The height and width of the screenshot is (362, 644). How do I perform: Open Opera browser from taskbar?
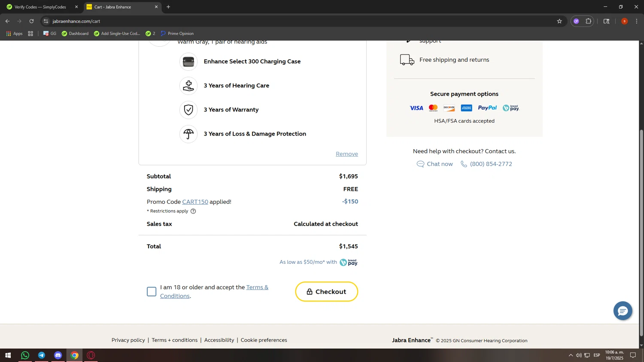pyautogui.click(x=91, y=355)
